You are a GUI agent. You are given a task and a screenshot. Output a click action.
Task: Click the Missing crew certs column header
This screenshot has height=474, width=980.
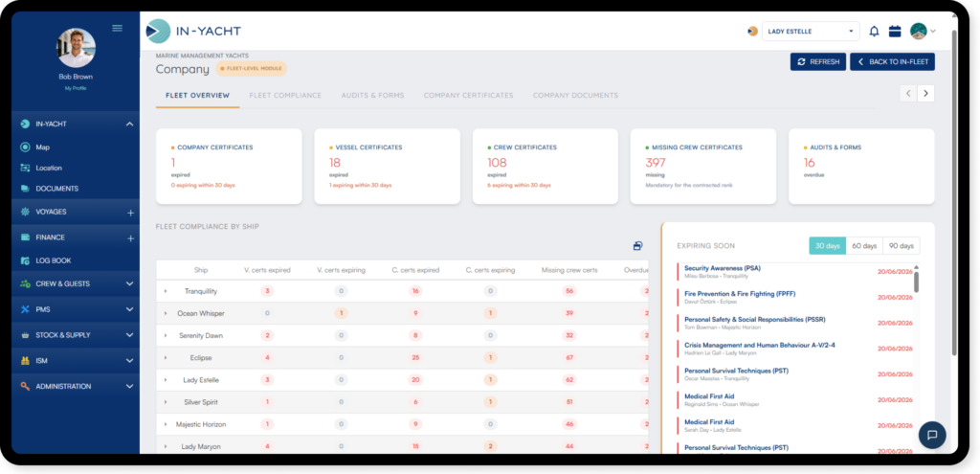coord(569,270)
